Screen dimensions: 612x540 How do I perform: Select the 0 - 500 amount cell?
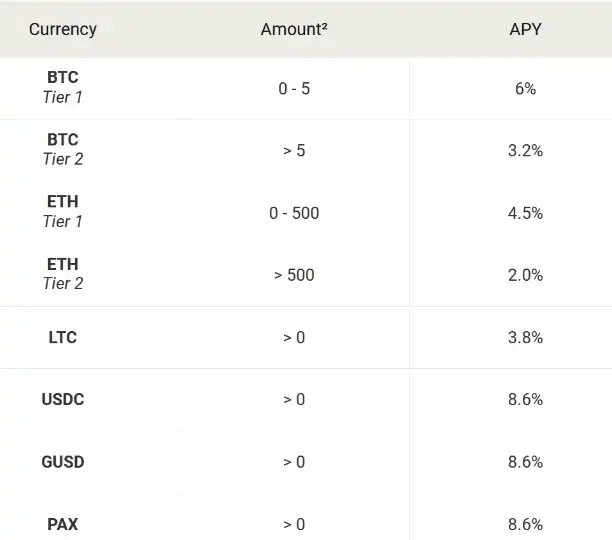click(x=294, y=213)
